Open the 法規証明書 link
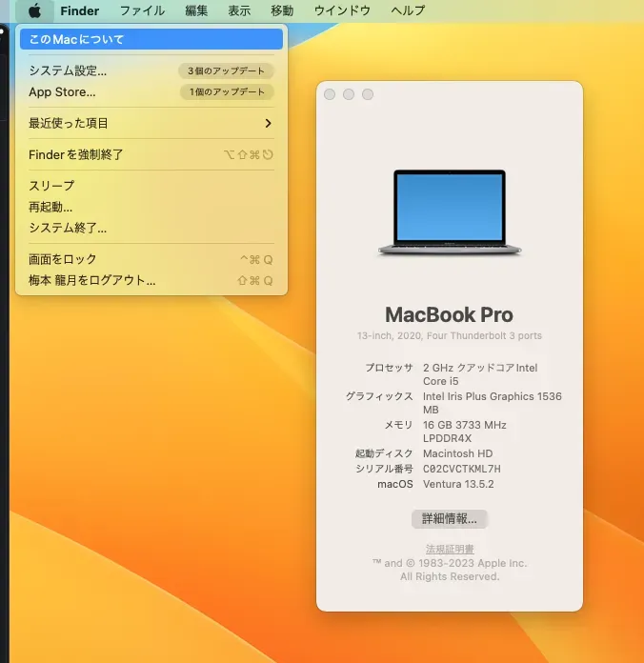 450,550
